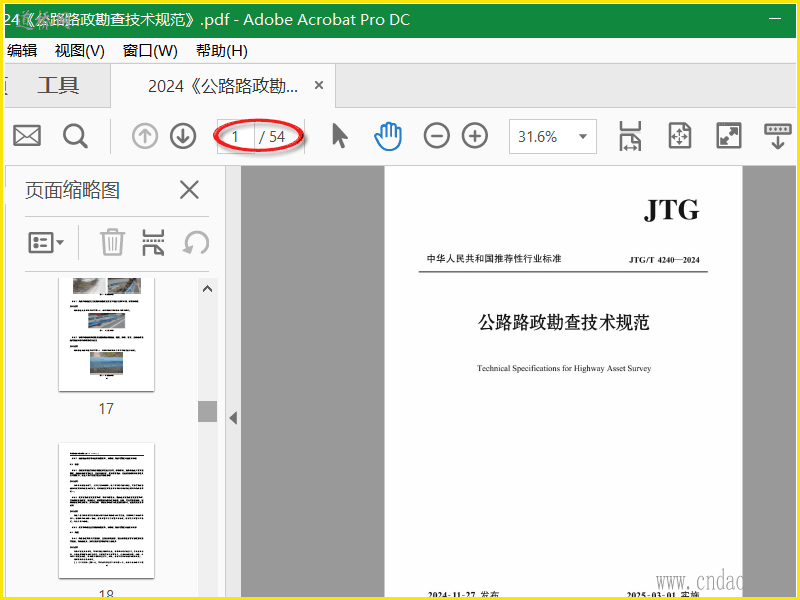
Task: Click the English subtitle Technical Specifications for Highway Asset Survey
Action: pos(564,368)
